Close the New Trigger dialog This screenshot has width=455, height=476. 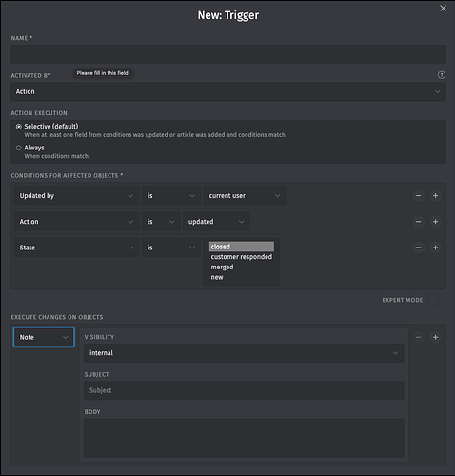pos(443,9)
